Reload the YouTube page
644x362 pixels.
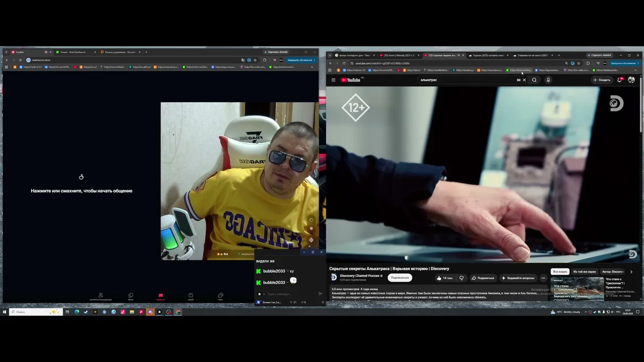pyautogui.click(x=344, y=63)
